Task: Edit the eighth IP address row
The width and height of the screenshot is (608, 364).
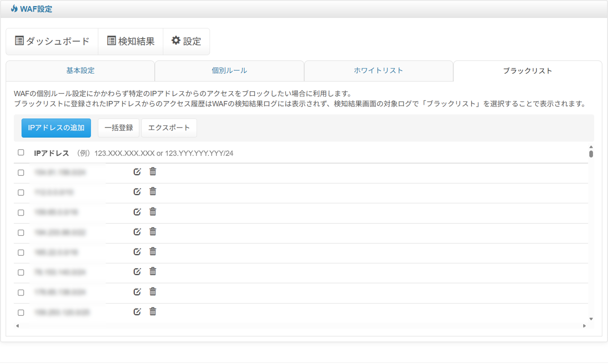Action: point(137,312)
